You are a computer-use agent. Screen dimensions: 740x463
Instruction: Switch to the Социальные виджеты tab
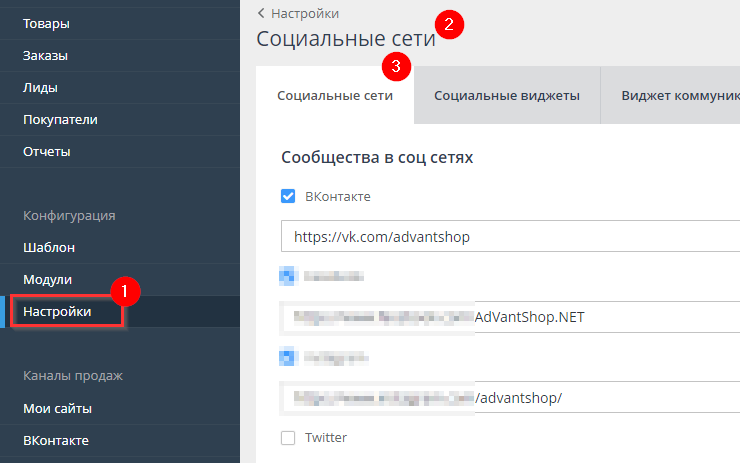pyautogui.click(x=506, y=96)
